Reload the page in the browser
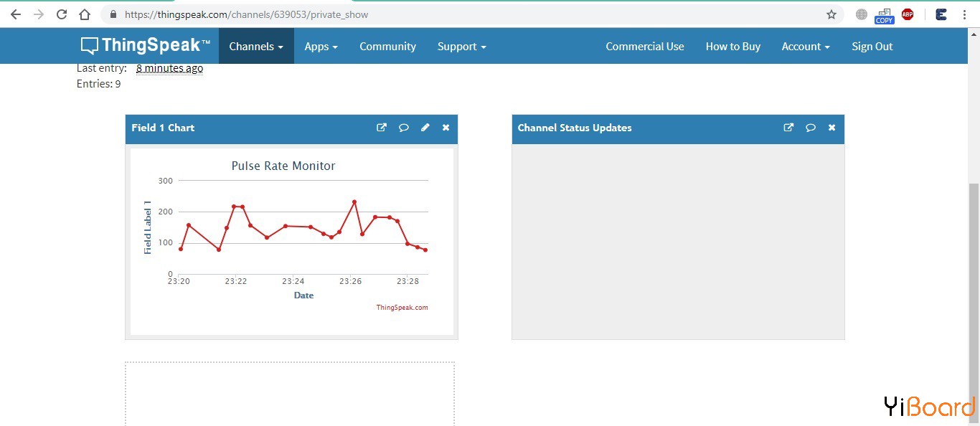Viewport: 980px width, 426px height. [62, 14]
